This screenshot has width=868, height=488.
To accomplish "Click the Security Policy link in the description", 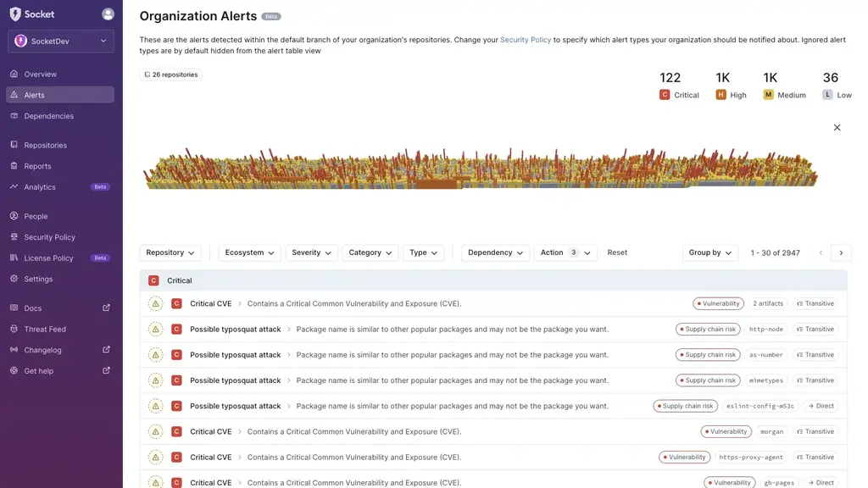I will (526, 38).
